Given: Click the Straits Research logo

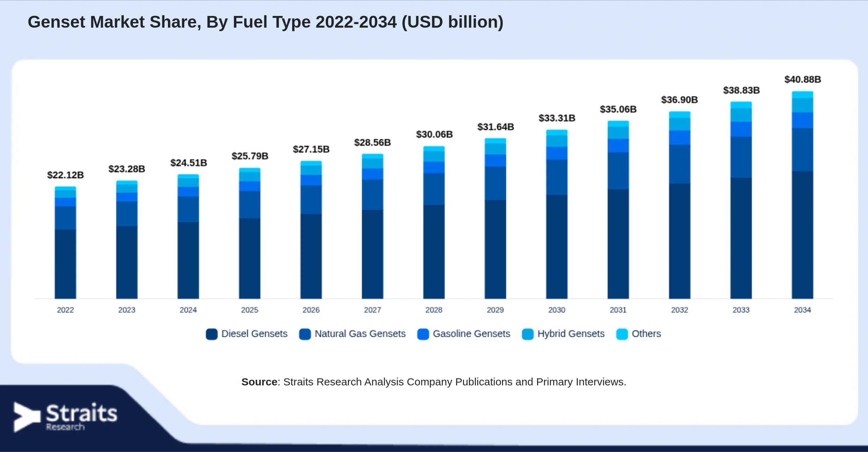Looking at the screenshot, I should (65, 417).
